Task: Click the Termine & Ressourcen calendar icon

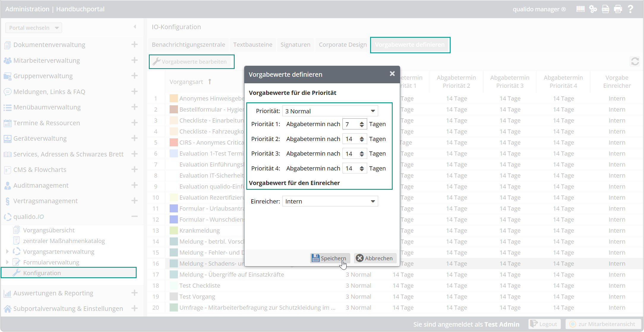Action: point(7,123)
